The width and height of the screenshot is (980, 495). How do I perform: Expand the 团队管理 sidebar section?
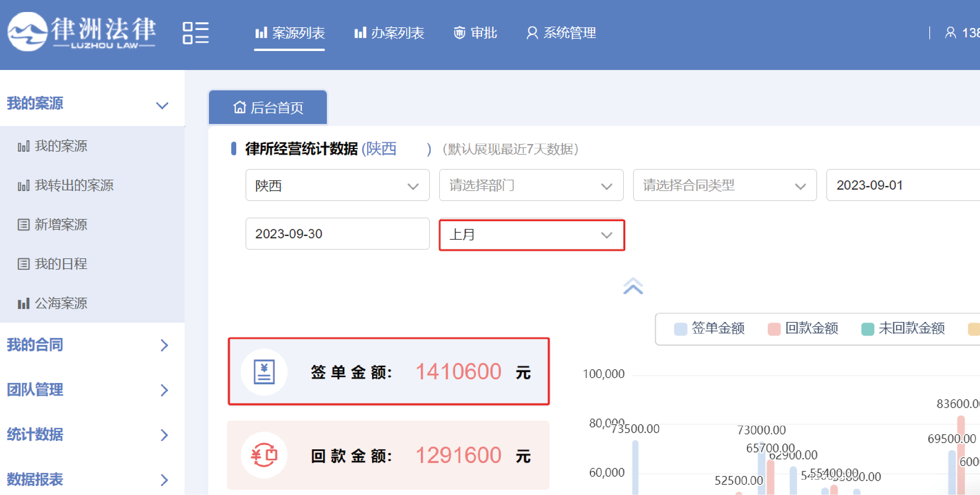[92, 390]
